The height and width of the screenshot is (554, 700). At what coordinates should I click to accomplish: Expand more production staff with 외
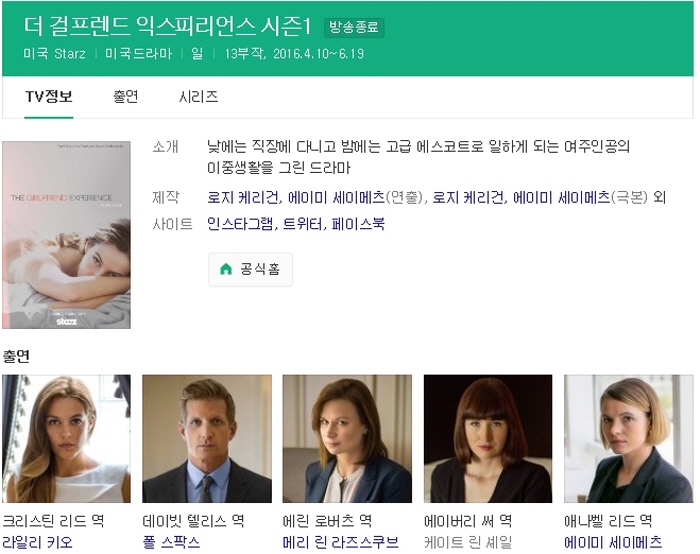[x=659, y=197]
